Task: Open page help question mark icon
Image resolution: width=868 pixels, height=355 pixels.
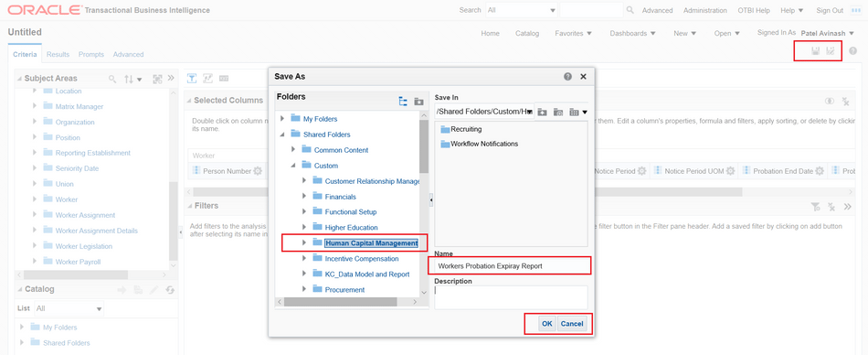Action: (853, 51)
